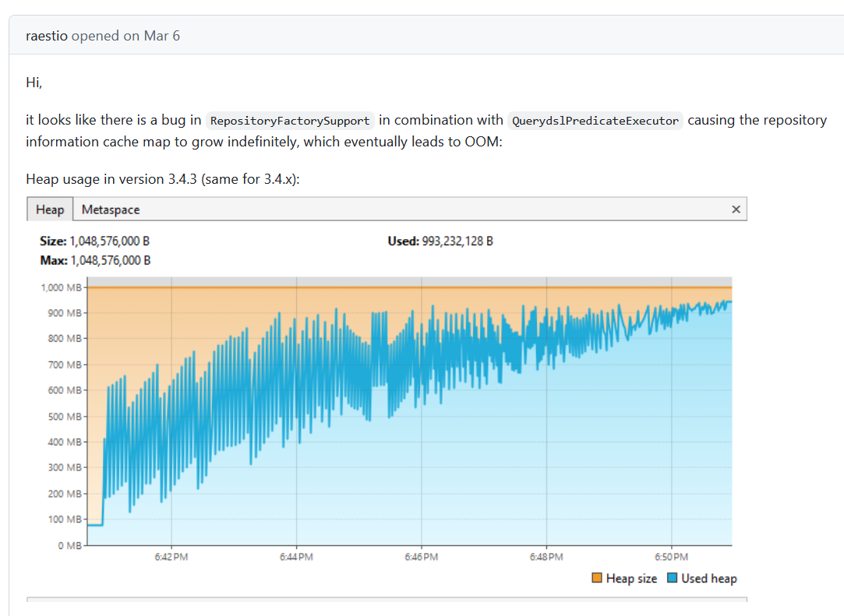Click the 0 MB y-axis label

click(x=69, y=545)
